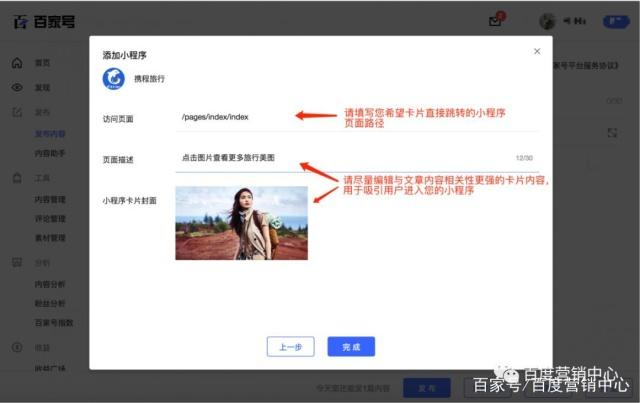Viewport: 640px width, 403px height.
Task: Click the 发布 button at page bottom
Action: (x=419, y=388)
